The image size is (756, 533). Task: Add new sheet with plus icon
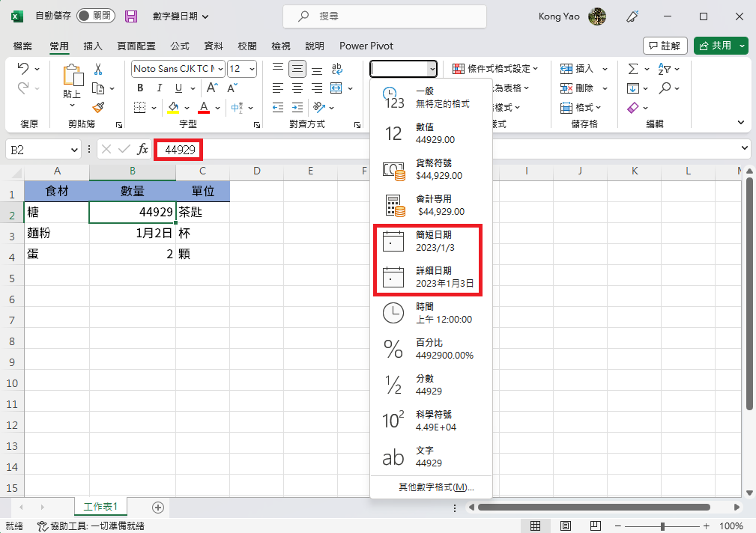(157, 507)
